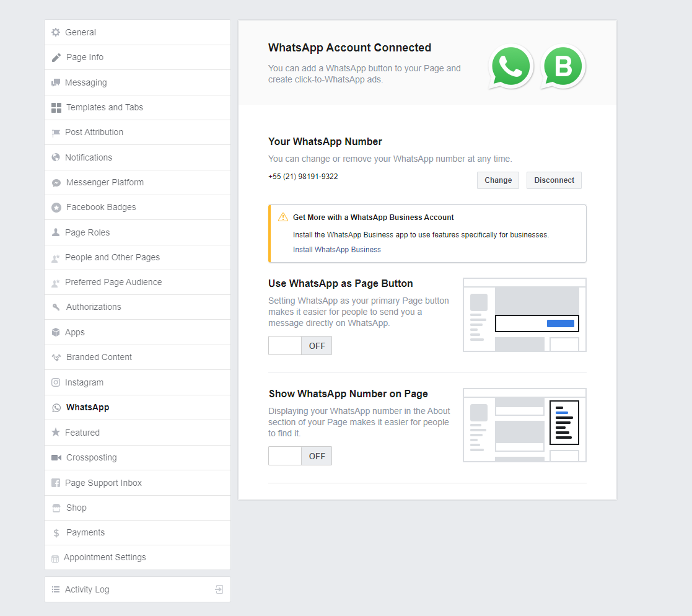Open Appointment Settings menu item
The width and height of the screenshot is (692, 616).
(x=105, y=557)
